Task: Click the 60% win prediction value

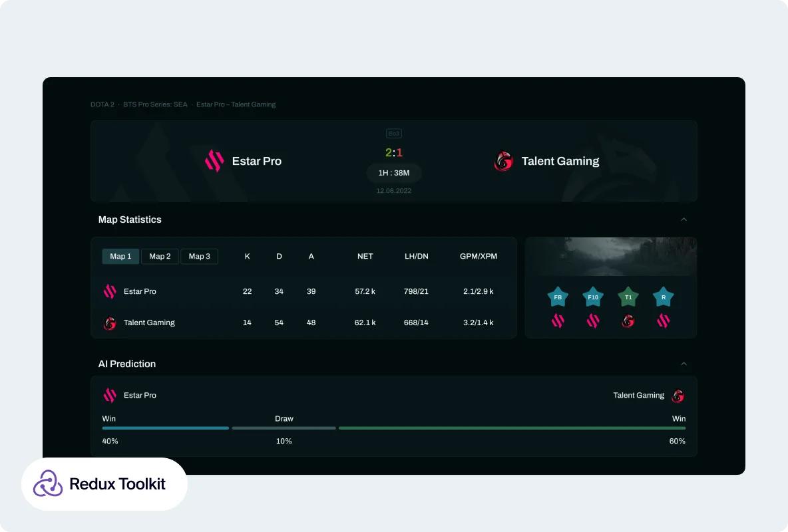Action: pos(678,441)
